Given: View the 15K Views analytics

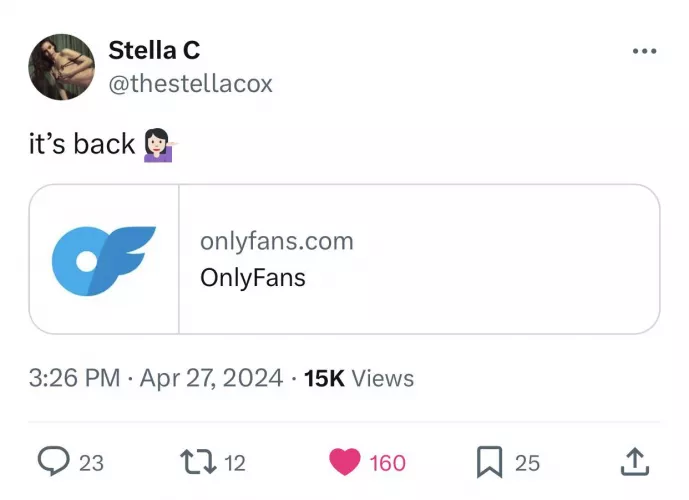Looking at the screenshot, I should 359,378.
